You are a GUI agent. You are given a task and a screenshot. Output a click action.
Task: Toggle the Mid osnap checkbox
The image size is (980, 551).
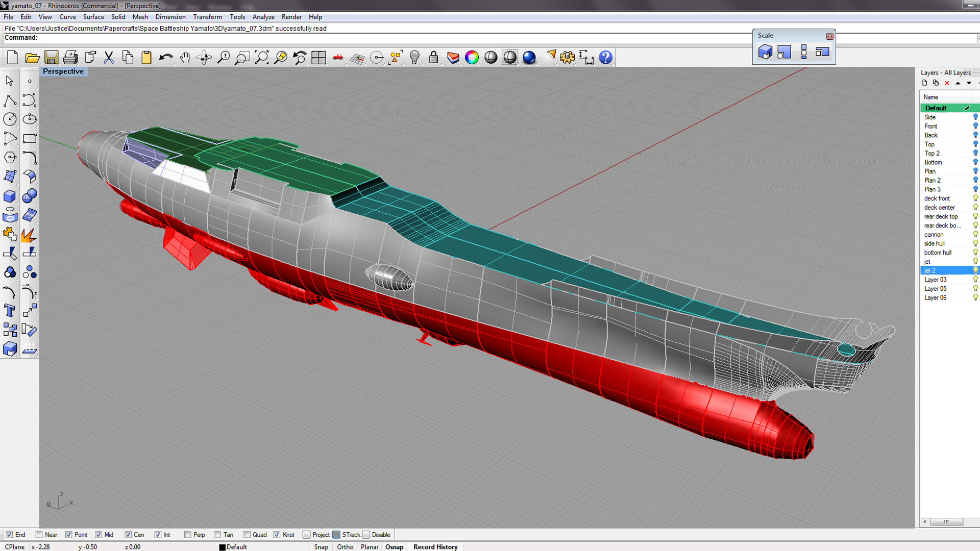coord(98,535)
